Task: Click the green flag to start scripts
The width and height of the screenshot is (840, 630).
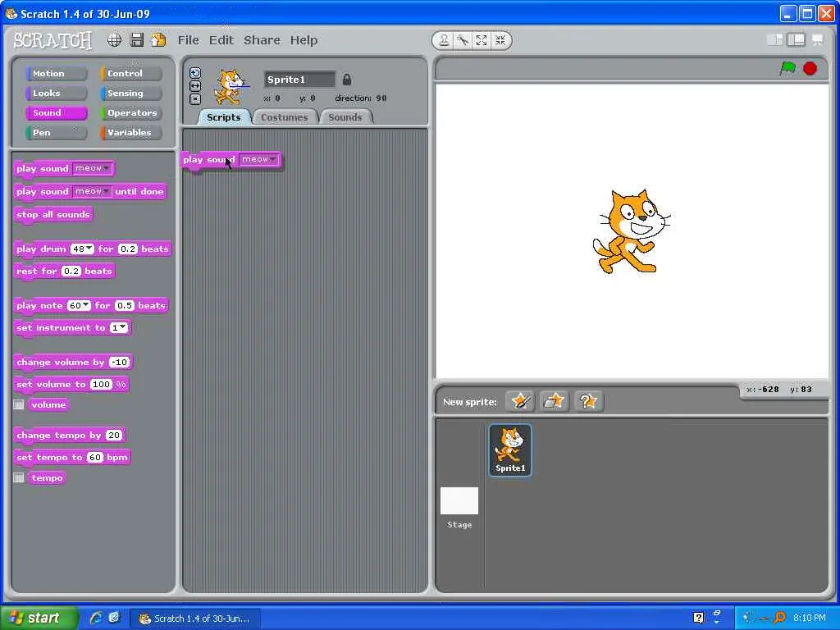Action: [x=787, y=68]
